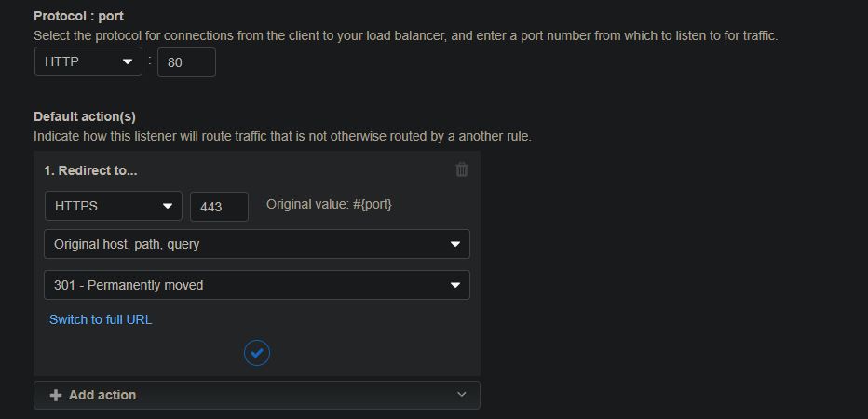Click Switch to full URL link
Screen dimensions: 868x419
pyautogui.click(x=101, y=319)
